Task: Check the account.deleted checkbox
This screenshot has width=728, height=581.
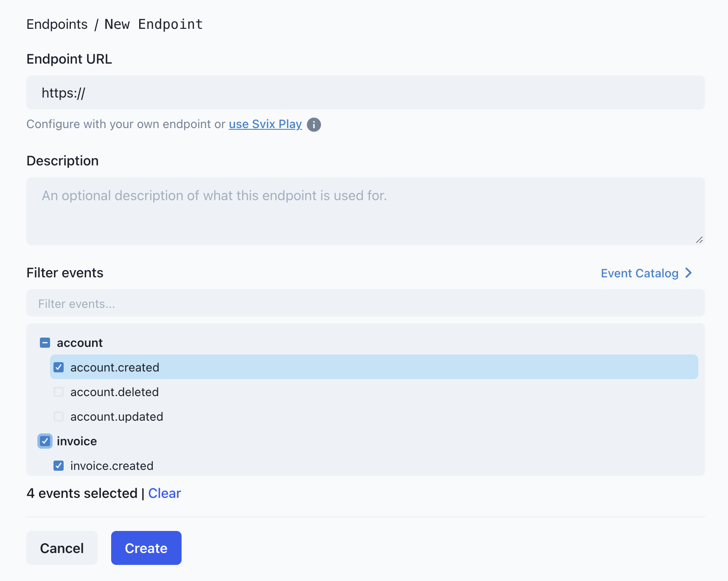Action: pos(58,392)
